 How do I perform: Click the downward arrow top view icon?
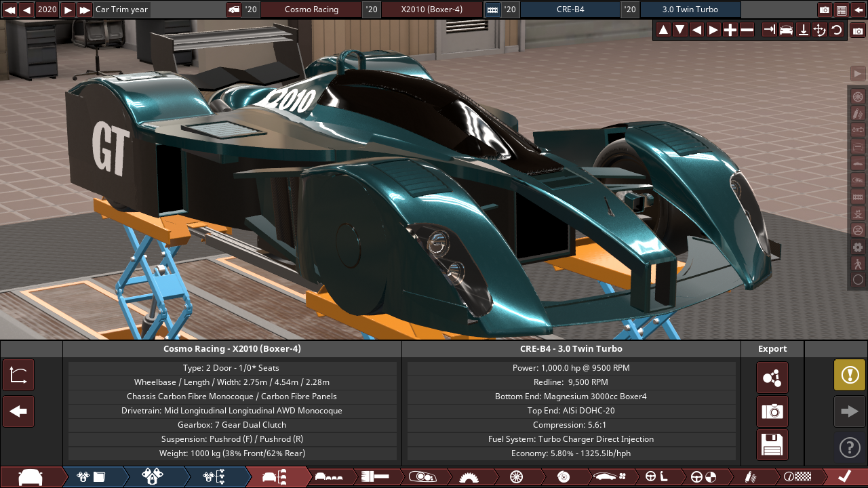click(x=803, y=30)
